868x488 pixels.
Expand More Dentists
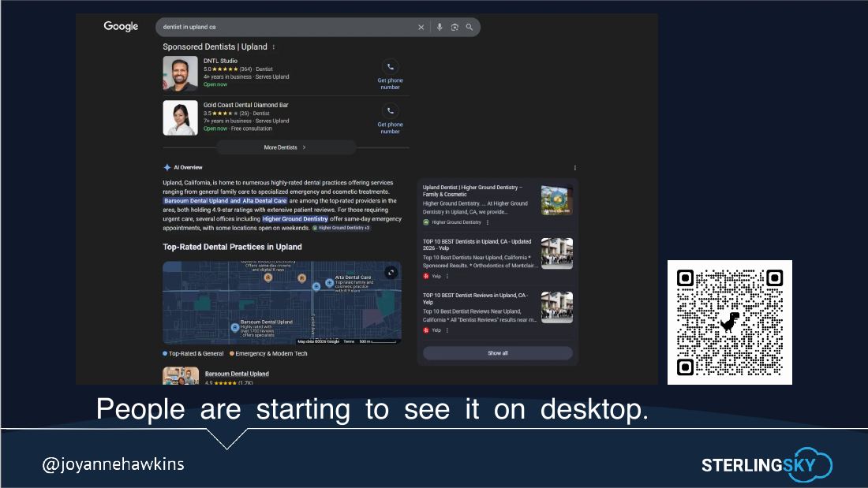[x=286, y=147]
